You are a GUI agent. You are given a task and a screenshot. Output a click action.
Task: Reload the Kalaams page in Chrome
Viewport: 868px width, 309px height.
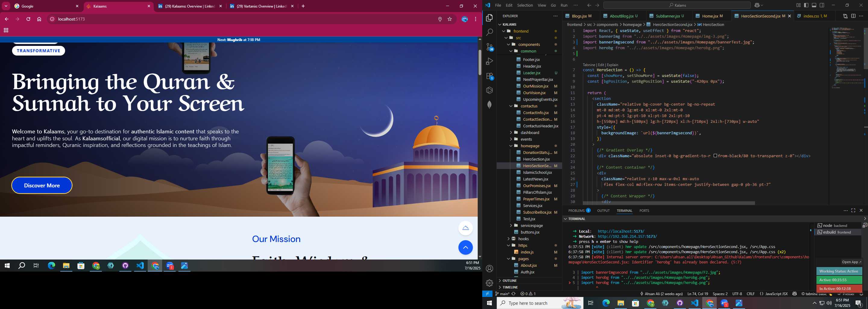click(28, 19)
